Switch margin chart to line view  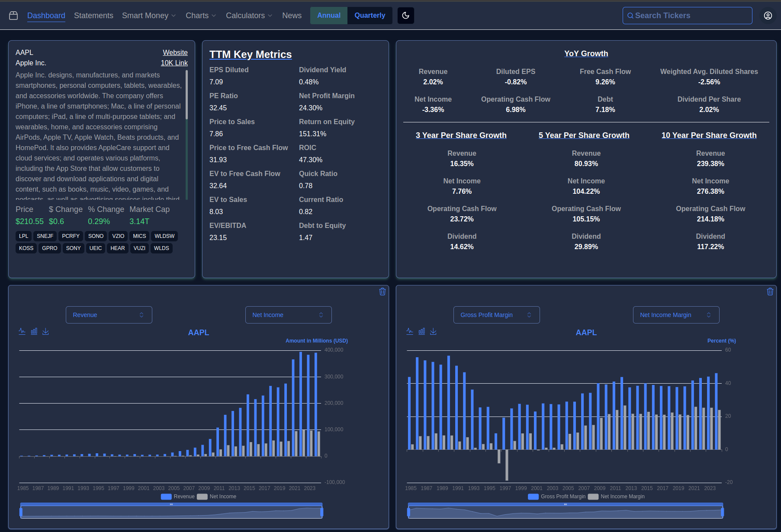coord(410,331)
